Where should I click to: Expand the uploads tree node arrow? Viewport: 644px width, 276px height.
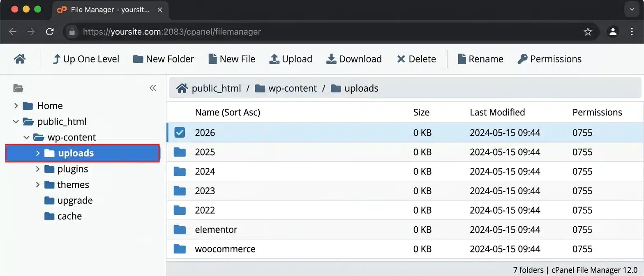click(37, 153)
